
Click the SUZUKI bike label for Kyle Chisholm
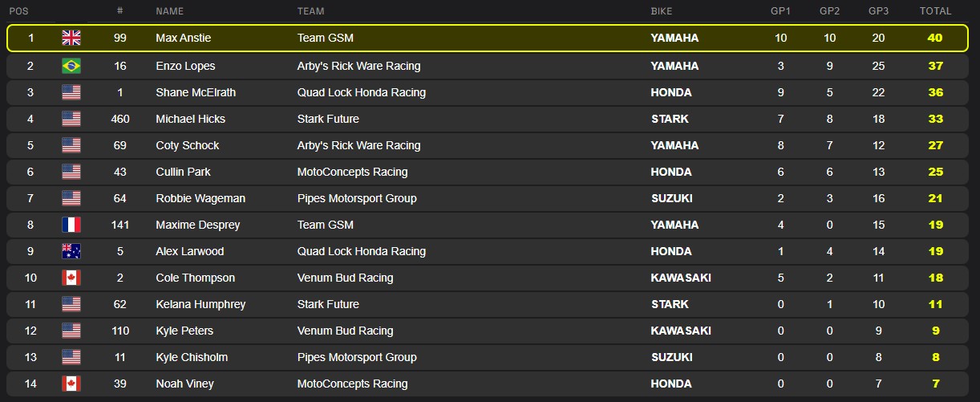coord(671,357)
